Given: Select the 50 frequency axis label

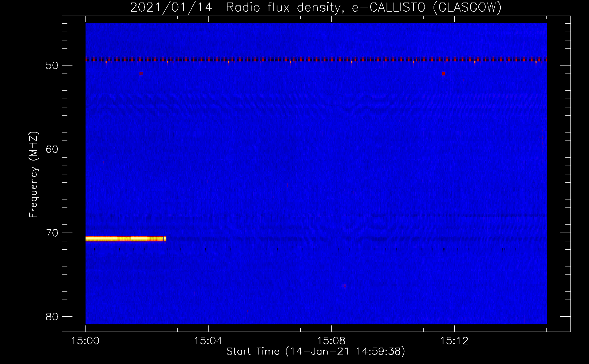Looking at the screenshot, I should point(52,66).
